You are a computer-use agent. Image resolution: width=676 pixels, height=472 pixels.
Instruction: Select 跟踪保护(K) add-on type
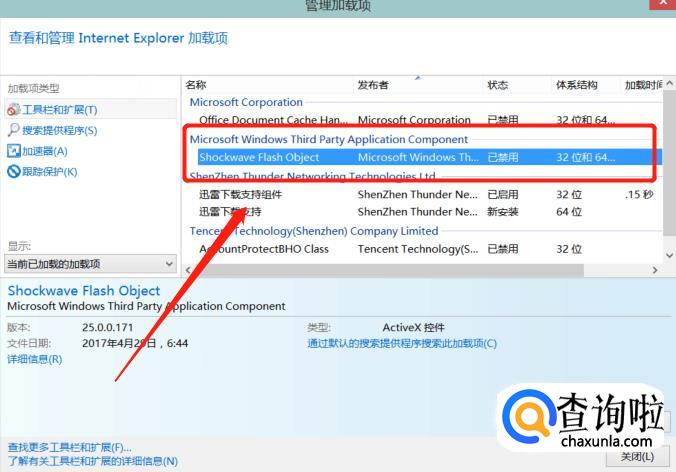[50, 172]
